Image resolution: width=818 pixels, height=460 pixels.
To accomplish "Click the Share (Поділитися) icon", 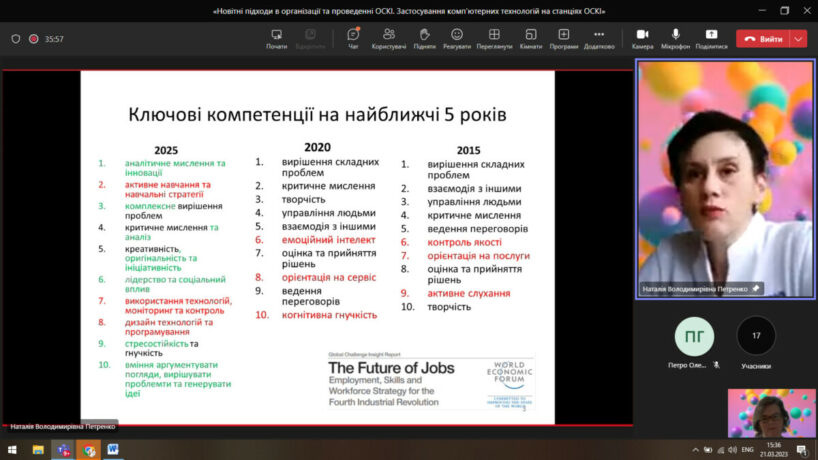I will pos(711,38).
